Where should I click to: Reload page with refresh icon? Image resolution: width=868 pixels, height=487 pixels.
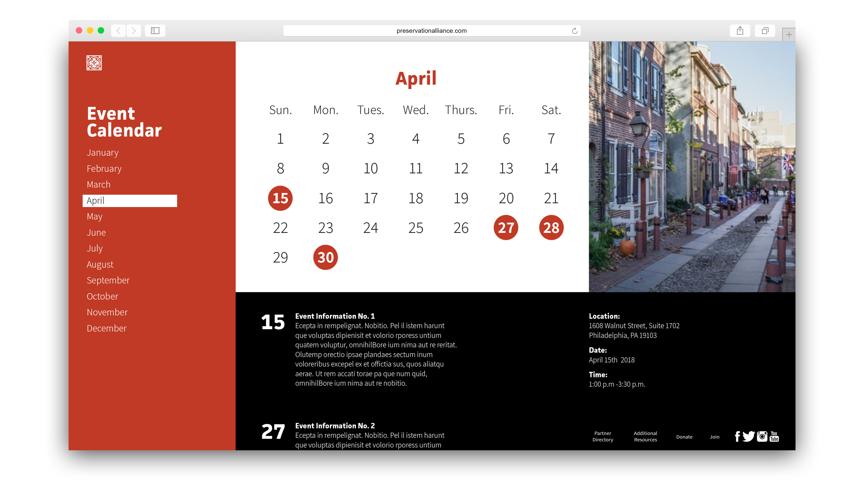point(575,31)
